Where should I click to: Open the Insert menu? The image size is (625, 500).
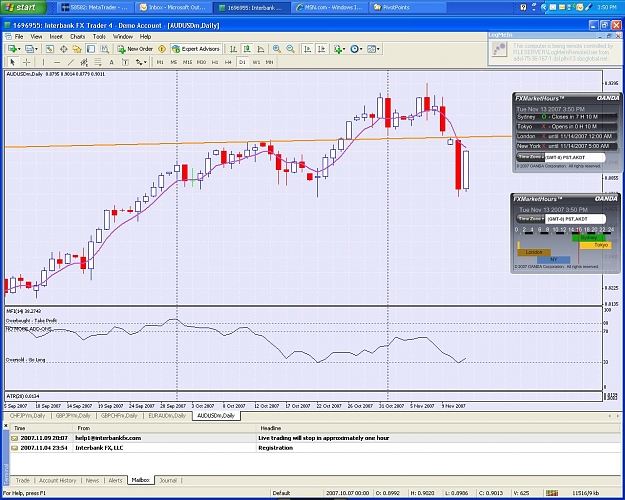point(56,36)
